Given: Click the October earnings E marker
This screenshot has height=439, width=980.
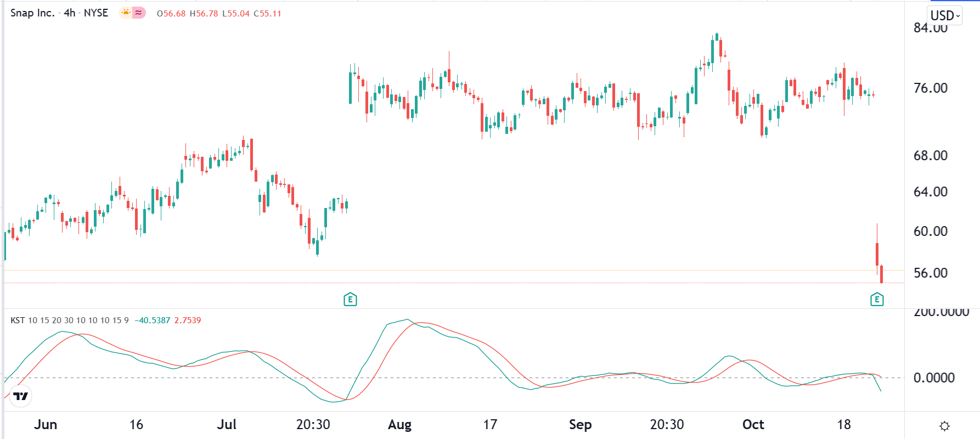Looking at the screenshot, I should pos(877,299).
